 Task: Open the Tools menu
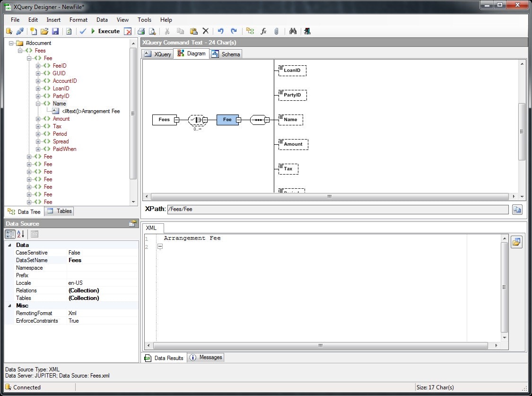[x=144, y=20]
